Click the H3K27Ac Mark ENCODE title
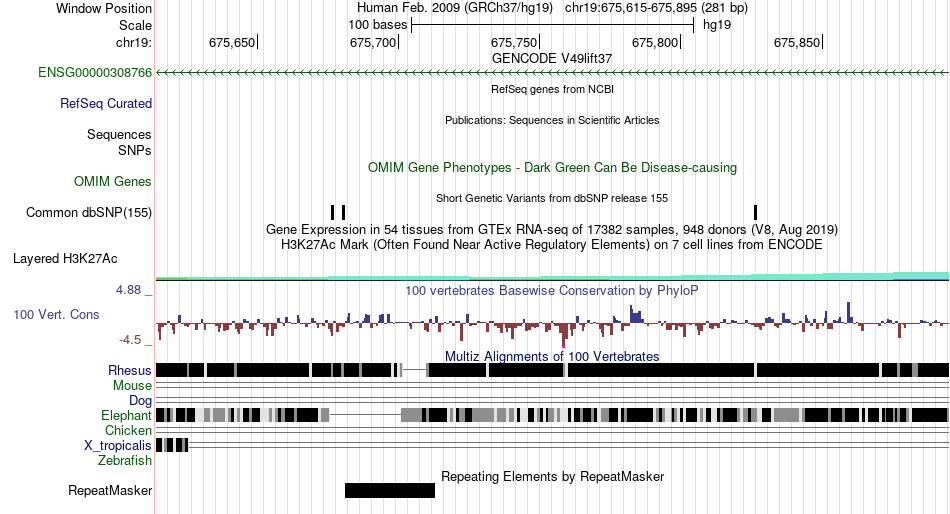 (x=552, y=245)
